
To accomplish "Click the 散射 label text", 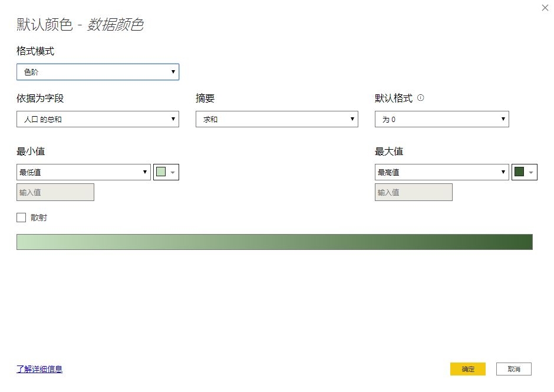I will (39, 218).
